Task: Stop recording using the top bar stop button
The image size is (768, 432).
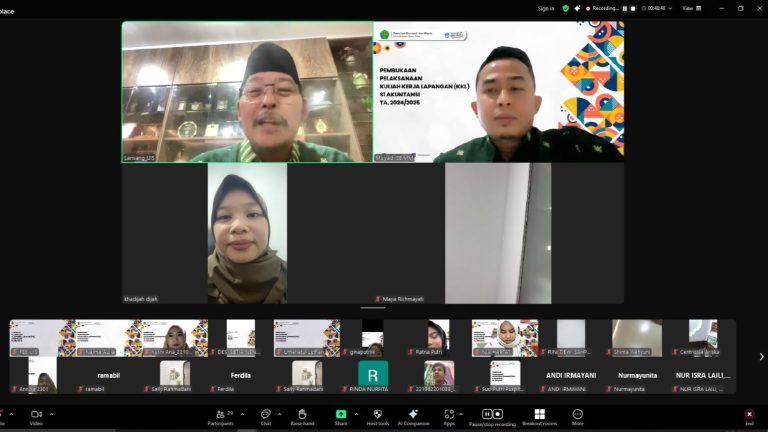Action: (633, 8)
